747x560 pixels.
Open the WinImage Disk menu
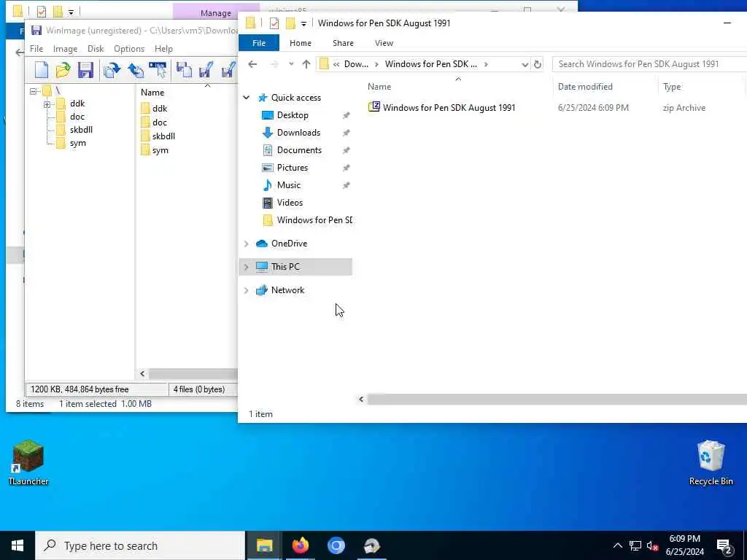96,49
